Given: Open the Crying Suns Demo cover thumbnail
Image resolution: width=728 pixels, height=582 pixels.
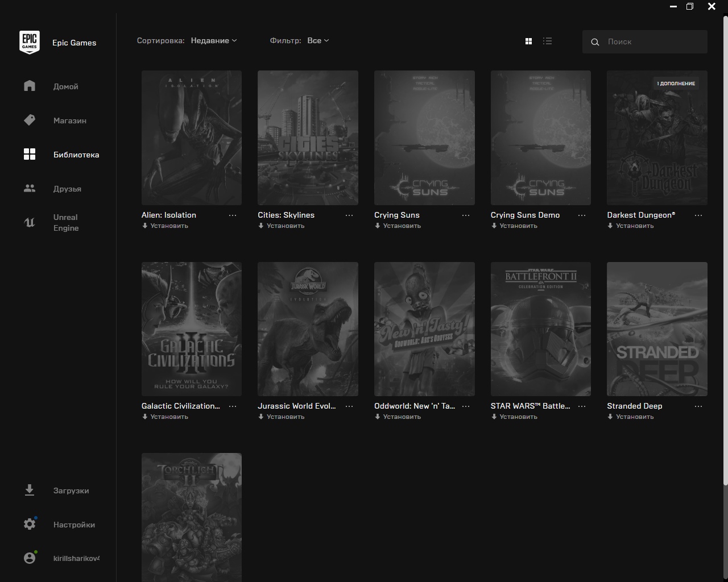Looking at the screenshot, I should click(541, 138).
